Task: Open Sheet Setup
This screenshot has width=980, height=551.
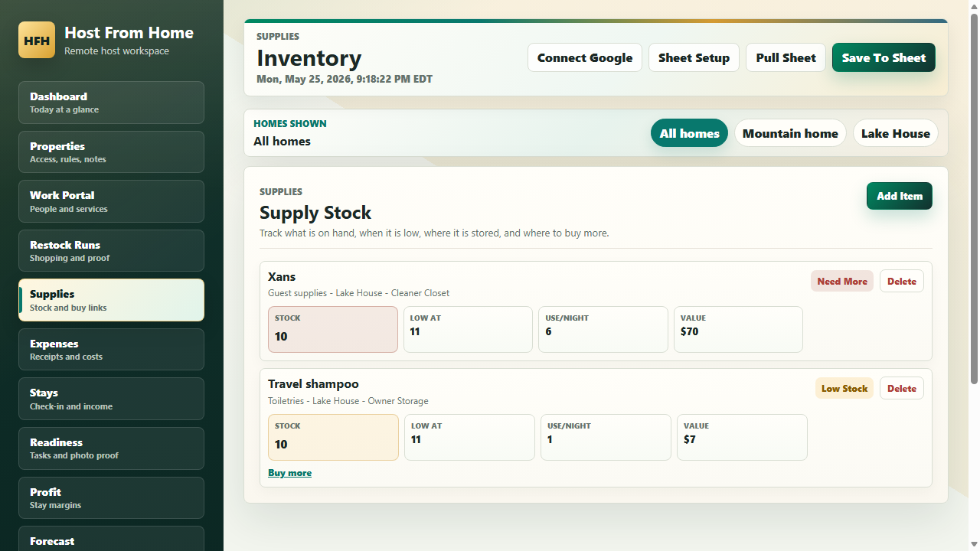Action: pos(694,57)
